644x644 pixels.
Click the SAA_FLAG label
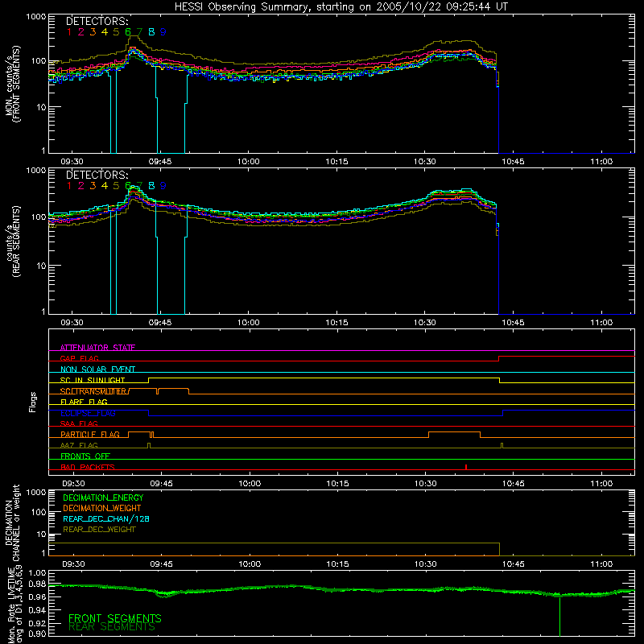(x=79, y=423)
